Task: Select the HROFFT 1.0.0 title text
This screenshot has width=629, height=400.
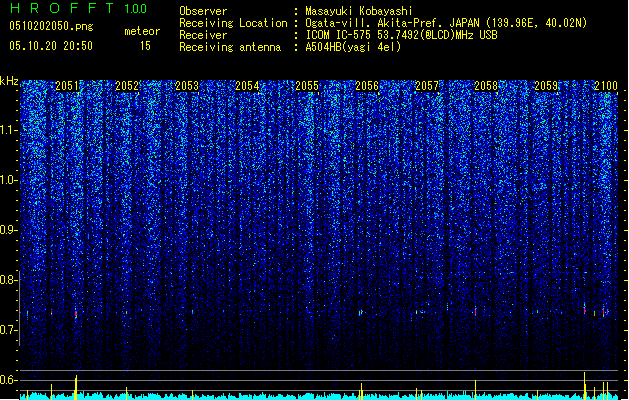Action: pos(79,8)
